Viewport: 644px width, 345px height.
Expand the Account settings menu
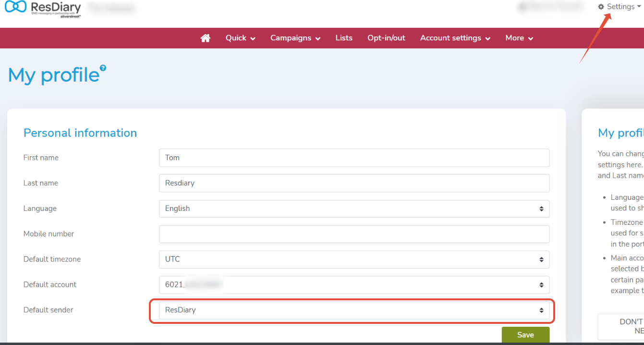455,38
